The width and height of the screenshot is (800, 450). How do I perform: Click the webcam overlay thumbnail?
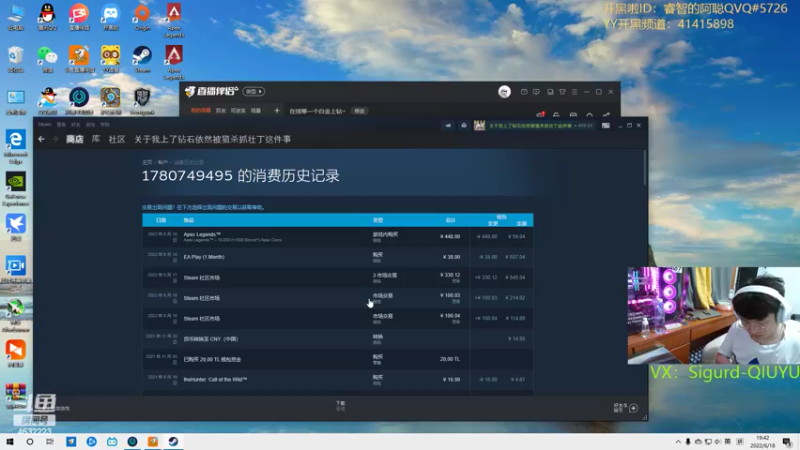[714, 315]
